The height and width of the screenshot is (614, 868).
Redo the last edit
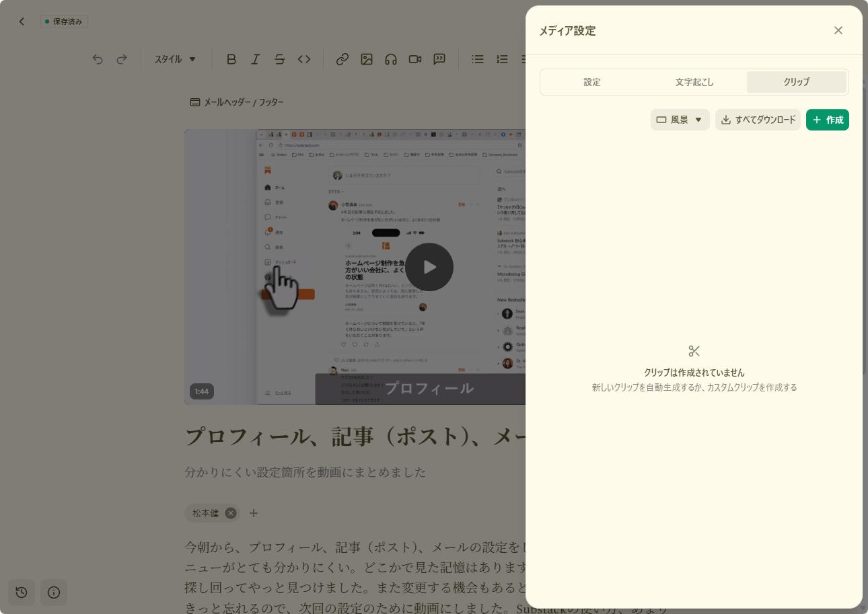coord(122,59)
